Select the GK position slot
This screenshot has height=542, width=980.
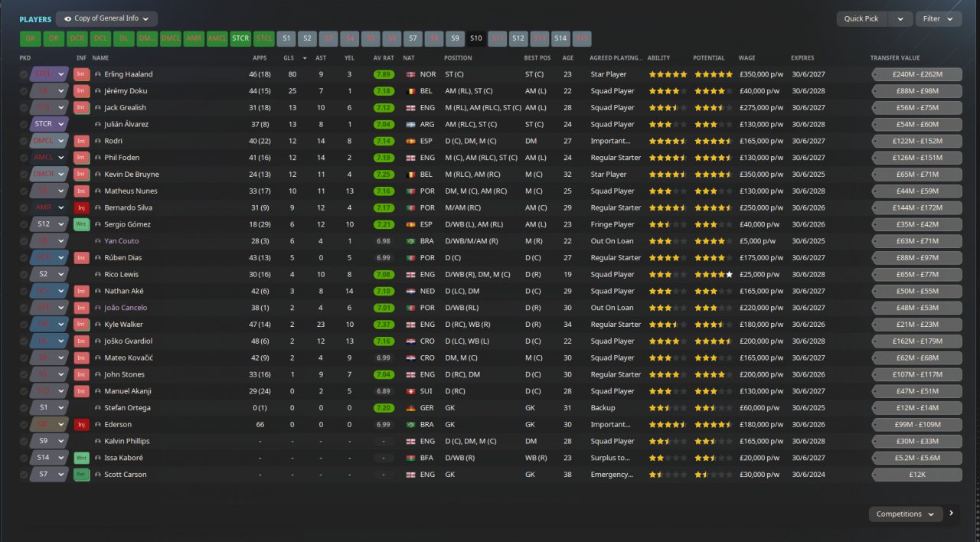tap(31, 38)
